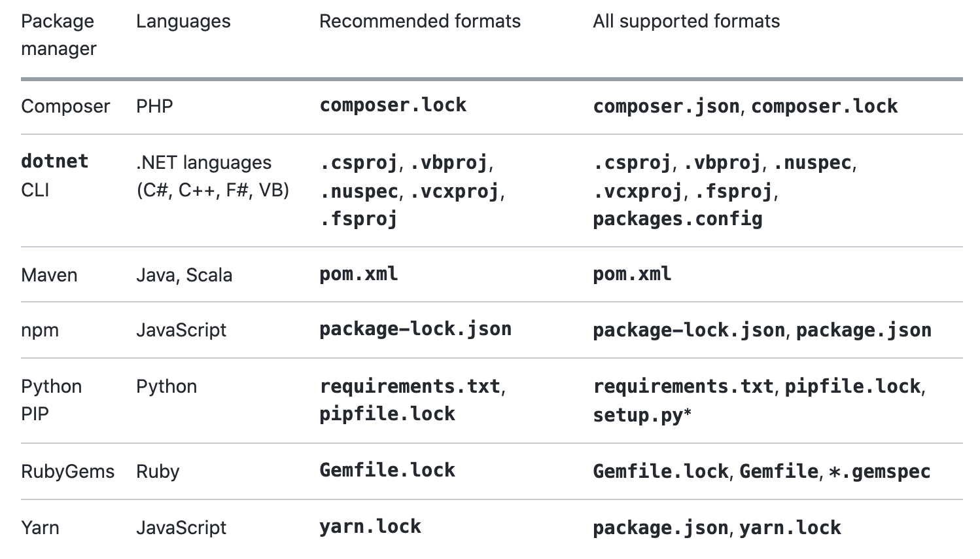Click "composer.json" in All supported formats
Viewport: 980px width, 559px height.
pyautogui.click(x=666, y=107)
